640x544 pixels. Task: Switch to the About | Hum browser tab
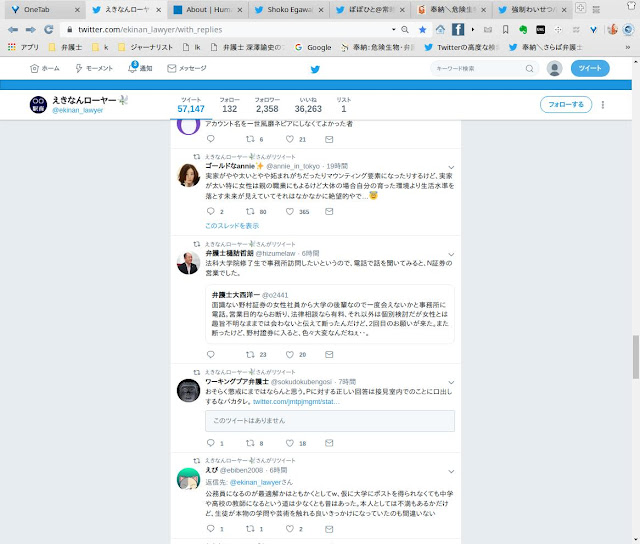coord(208,10)
